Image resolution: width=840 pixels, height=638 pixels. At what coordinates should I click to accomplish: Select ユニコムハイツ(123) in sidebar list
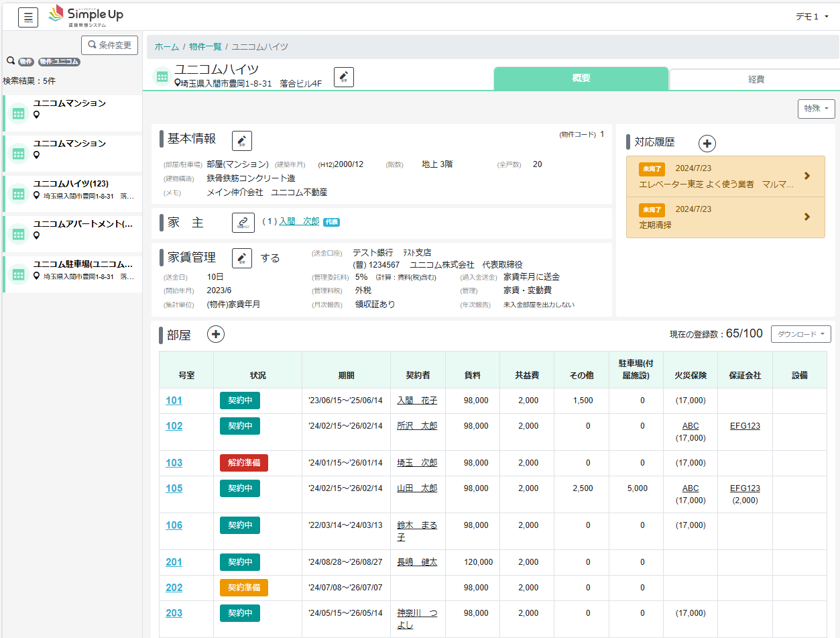(72, 194)
